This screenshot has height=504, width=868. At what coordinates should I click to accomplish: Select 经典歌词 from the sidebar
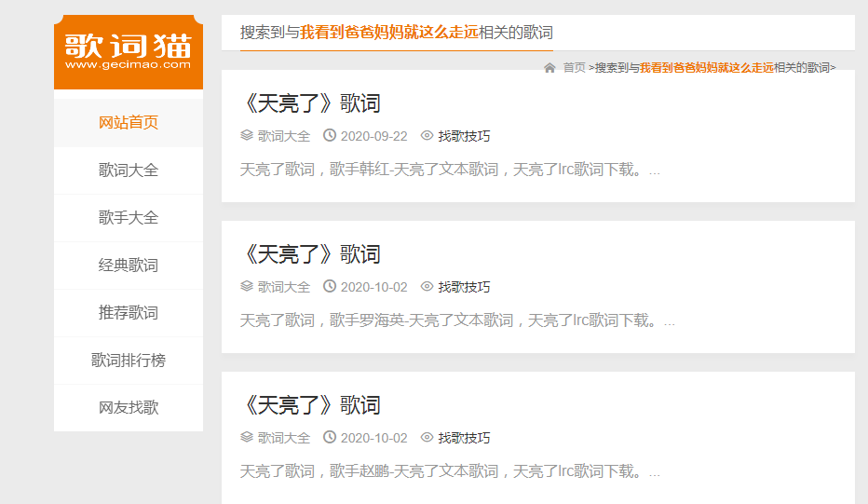129,266
